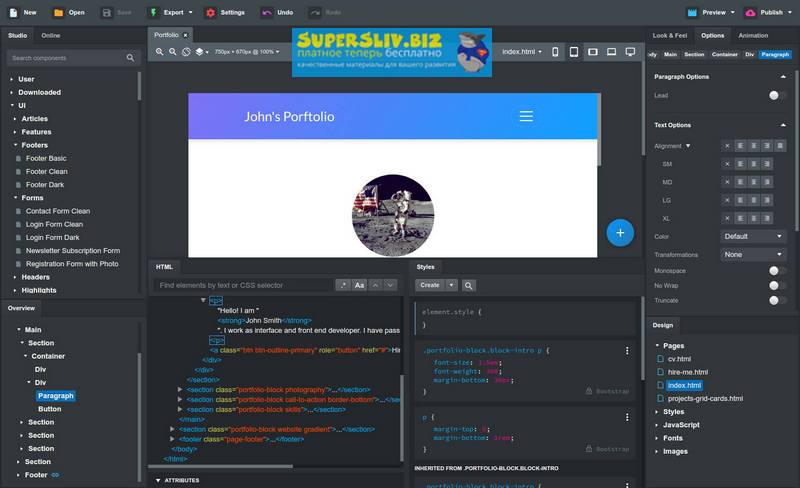
Task: Toggle the Monospace switch
Action: click(x=777, y=271)
